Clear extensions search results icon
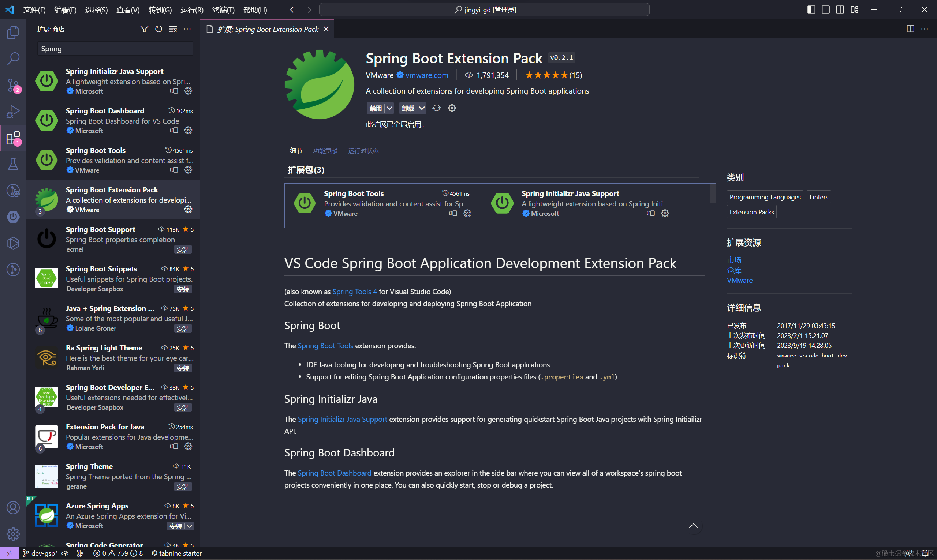Screen dimensions: 937x560 tap(173, 29)
